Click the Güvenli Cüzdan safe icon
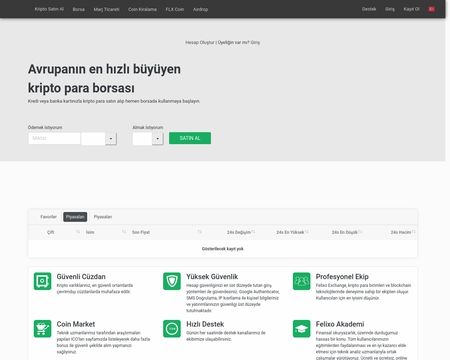Screen dimensions: 450x360 pos(42,281)
